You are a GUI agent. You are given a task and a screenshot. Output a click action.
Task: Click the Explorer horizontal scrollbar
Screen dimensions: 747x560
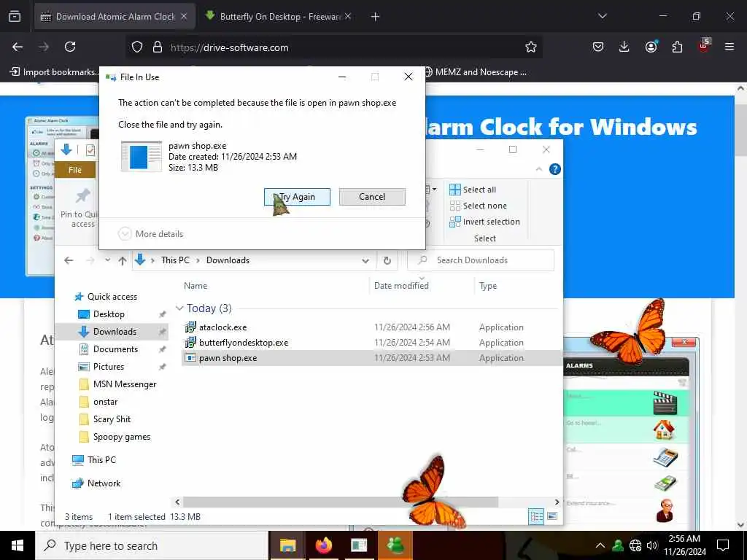[x=341, y=502]
